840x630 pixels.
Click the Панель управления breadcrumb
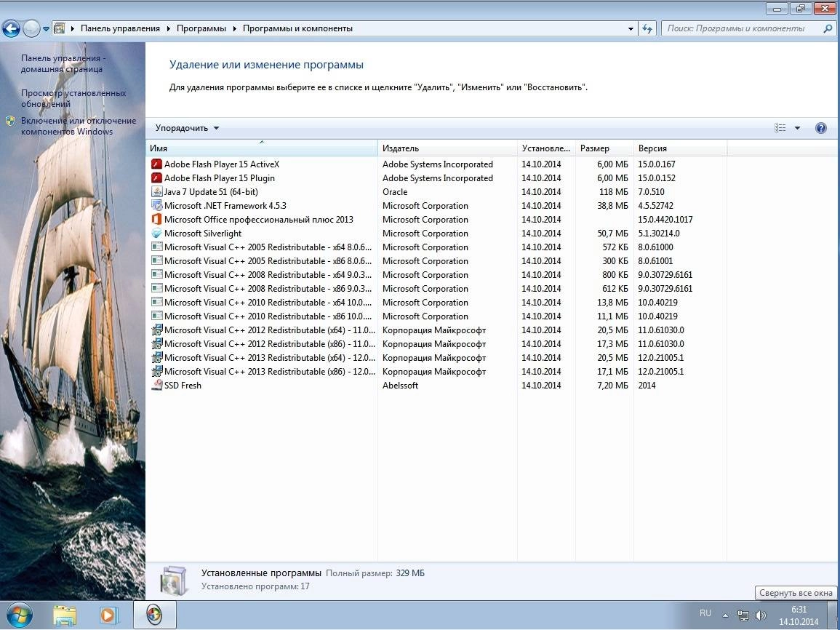pyautogui.click(x=120, y=28)
